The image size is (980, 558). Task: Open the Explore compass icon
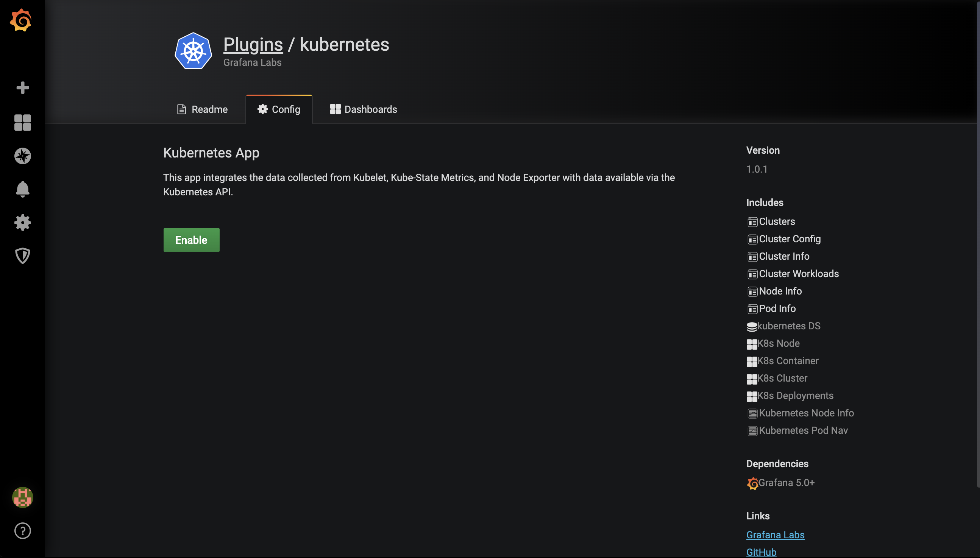(23, 156)
